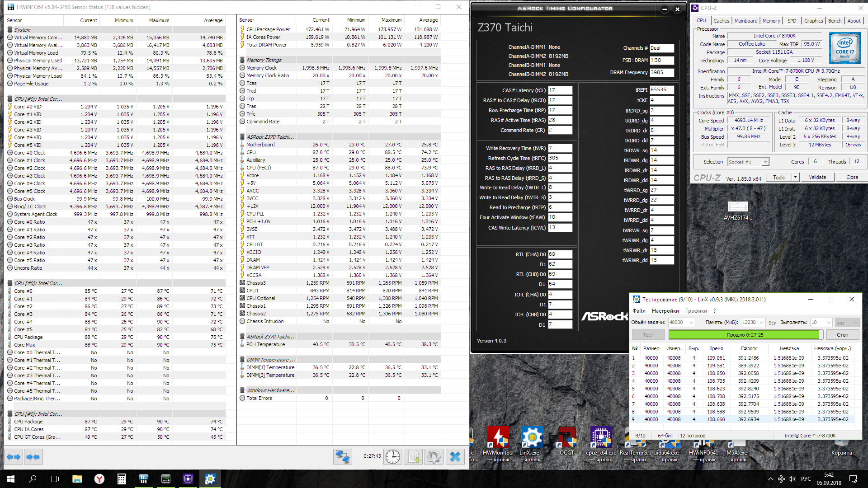868x488 pixels.
Task: Open HWiNFO sensor settings gear icon
Action: [x=434, y=457]
